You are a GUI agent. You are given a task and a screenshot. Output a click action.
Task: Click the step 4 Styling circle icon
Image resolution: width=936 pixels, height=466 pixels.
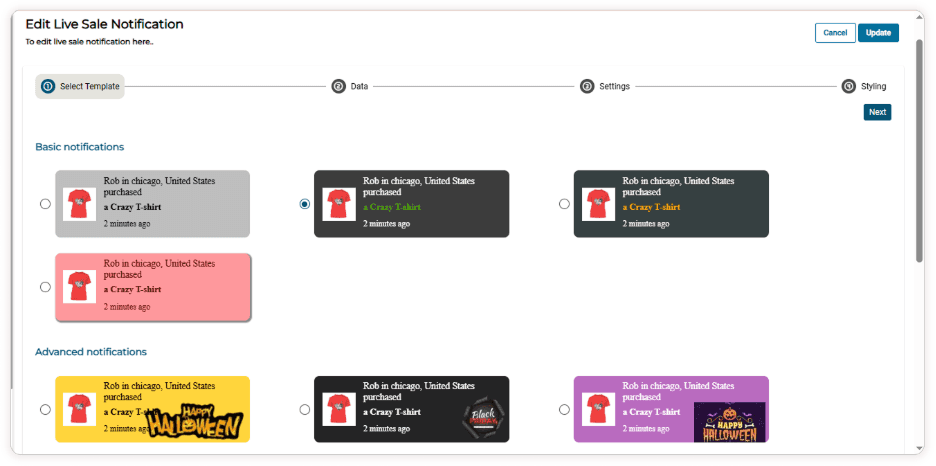849,87
